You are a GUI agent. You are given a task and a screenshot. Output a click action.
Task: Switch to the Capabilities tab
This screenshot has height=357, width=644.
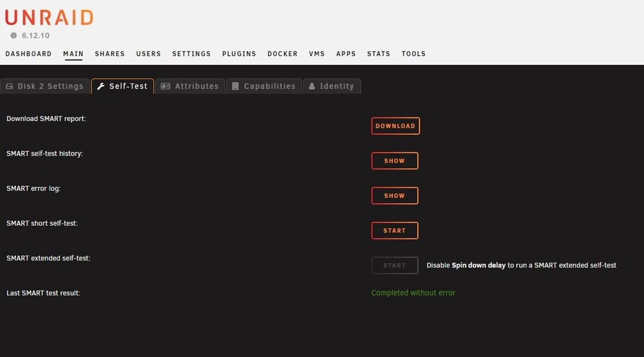(x=263, y=86)
